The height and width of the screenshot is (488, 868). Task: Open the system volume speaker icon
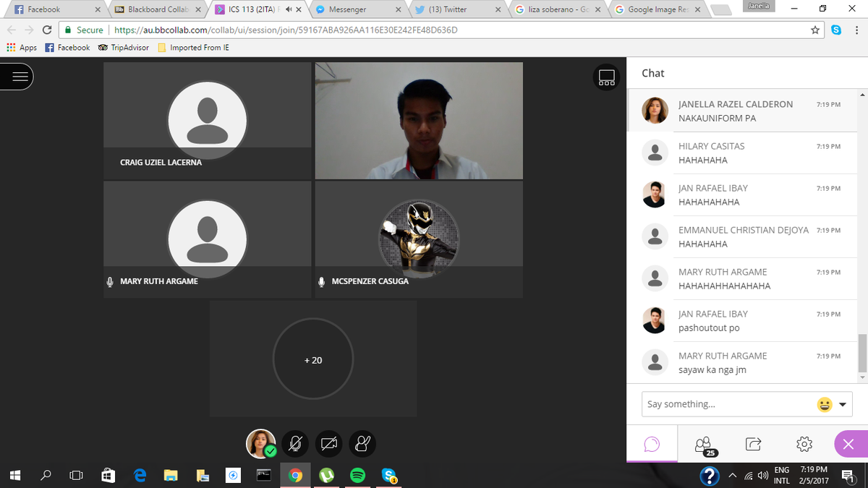(762, 476)
